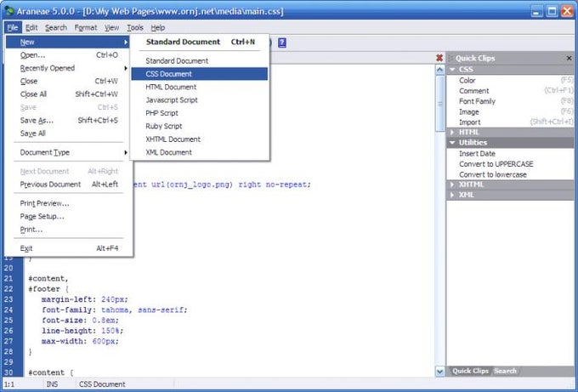The height and width of the screenshot is (392, 578).
Task: Create a new XML Document
Action: 200,152
